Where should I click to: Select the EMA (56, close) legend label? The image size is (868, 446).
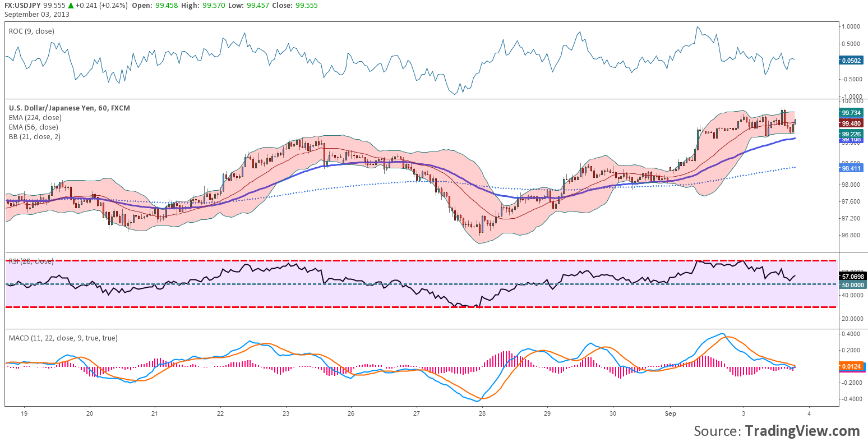tap(33, 127)
